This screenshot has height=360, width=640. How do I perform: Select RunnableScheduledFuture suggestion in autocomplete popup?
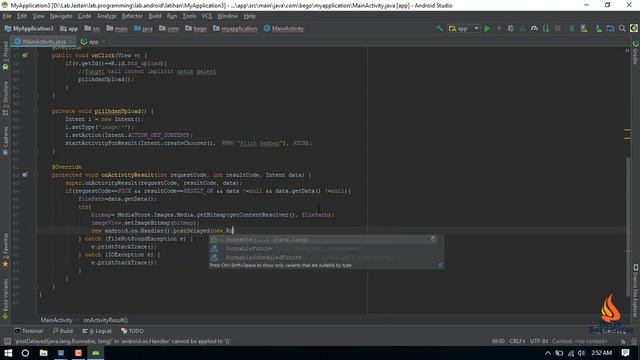(x=322, y=258)
